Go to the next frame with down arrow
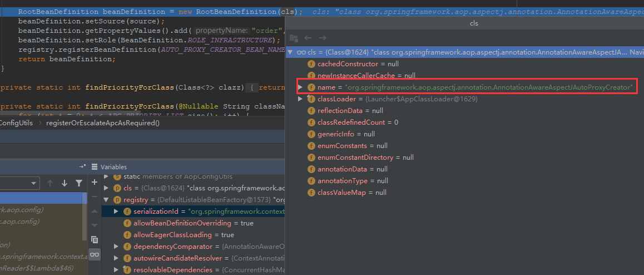This screenshot has width=644, height=275. (65, 183)
